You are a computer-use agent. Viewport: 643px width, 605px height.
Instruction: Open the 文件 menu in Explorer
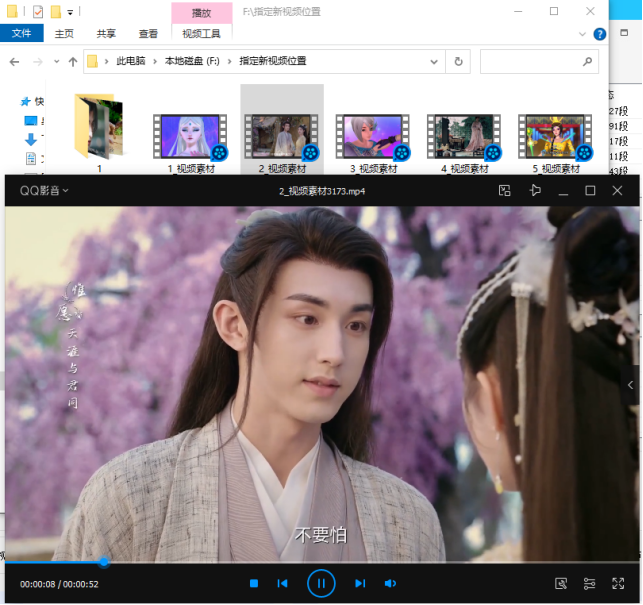coord(21,33)
